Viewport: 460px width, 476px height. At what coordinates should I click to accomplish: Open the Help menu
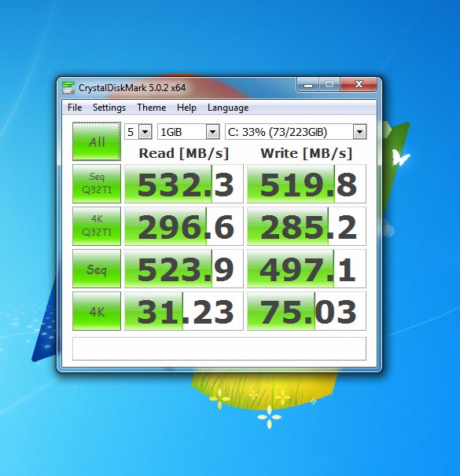(186, 108)
